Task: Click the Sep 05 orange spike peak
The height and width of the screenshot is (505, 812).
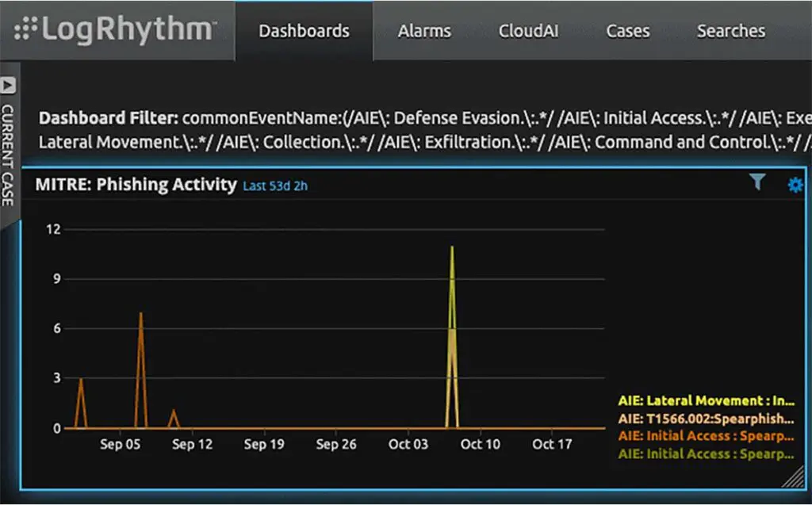Action: click(x=140, y=314)
